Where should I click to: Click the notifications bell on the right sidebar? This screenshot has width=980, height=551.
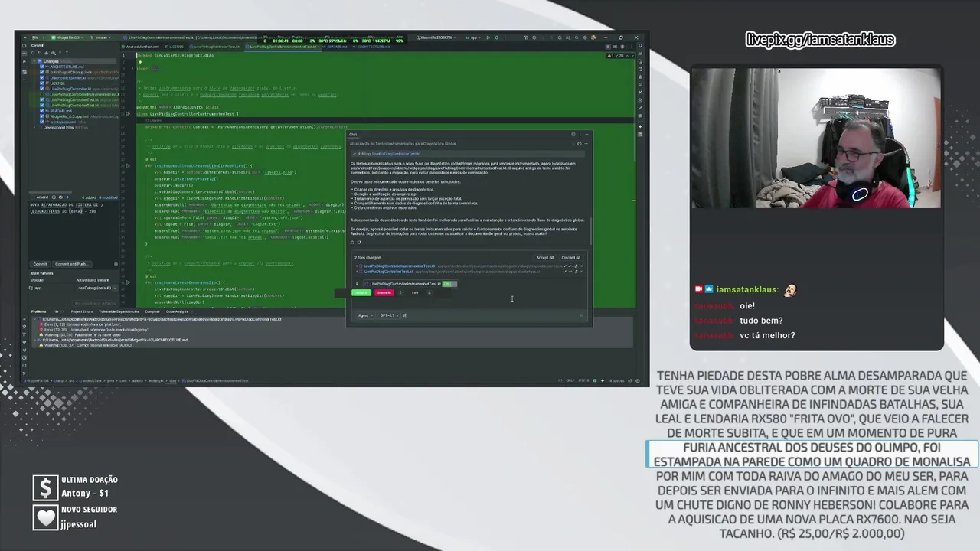tap(640, 46)
